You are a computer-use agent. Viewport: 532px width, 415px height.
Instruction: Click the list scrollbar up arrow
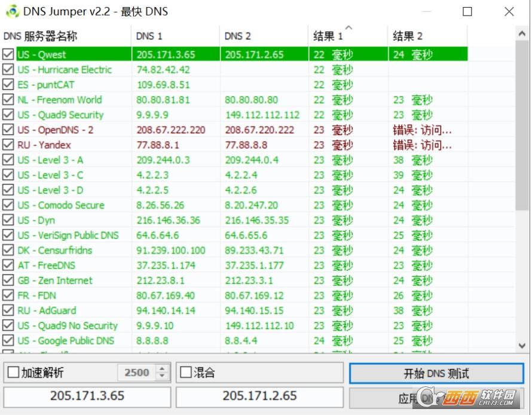[x=522, y=33]
